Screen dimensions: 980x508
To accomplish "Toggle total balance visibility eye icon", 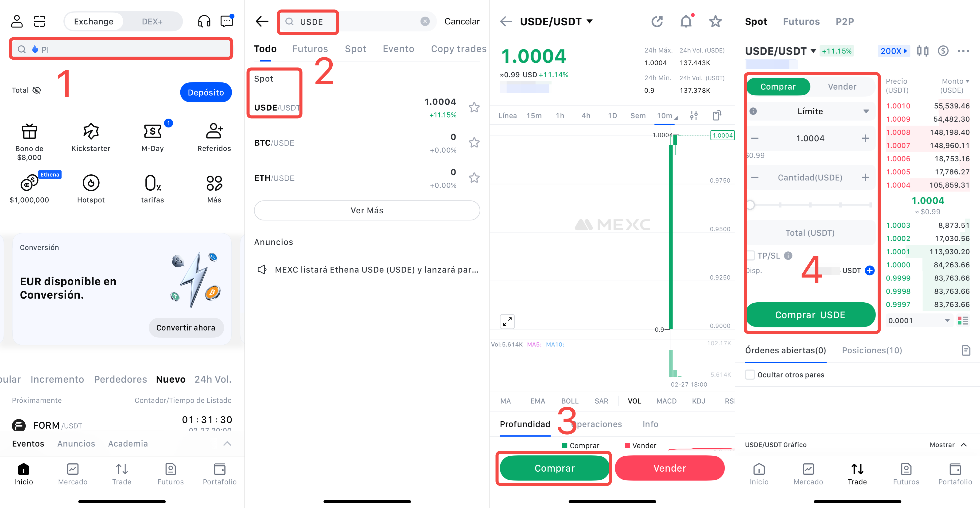I will coord(36,90).
